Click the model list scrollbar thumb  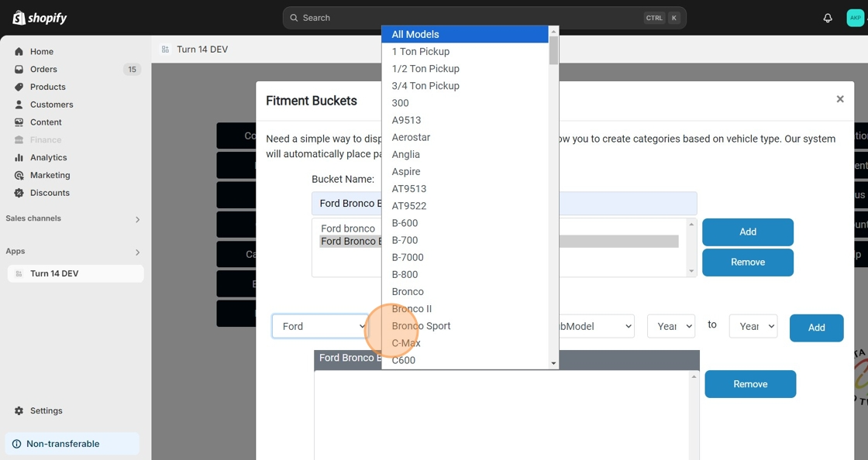pos(553,50)
